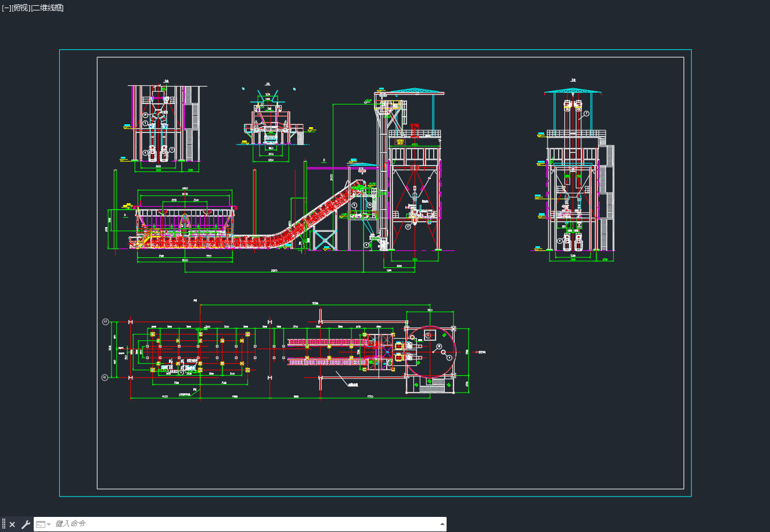Expand the command history arrow
Screen dimensions: 770x532
click(x=442, y=524)
